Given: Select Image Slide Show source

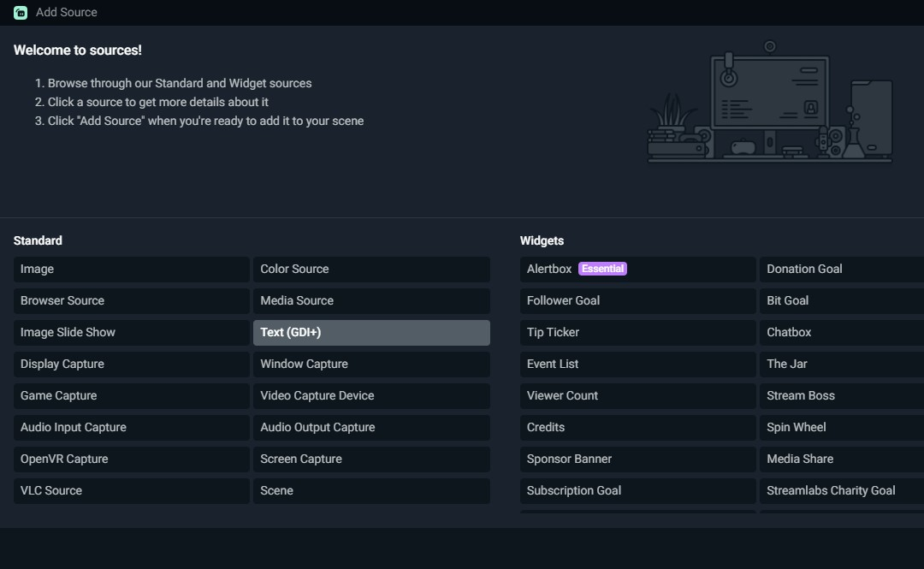Looking at the screenshot, I should point(131,332).
